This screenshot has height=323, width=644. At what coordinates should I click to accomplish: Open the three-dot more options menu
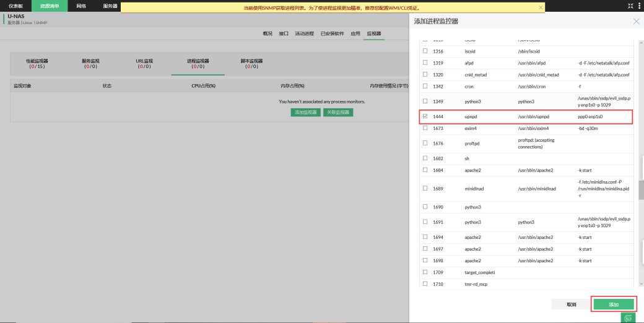point(639,6)
